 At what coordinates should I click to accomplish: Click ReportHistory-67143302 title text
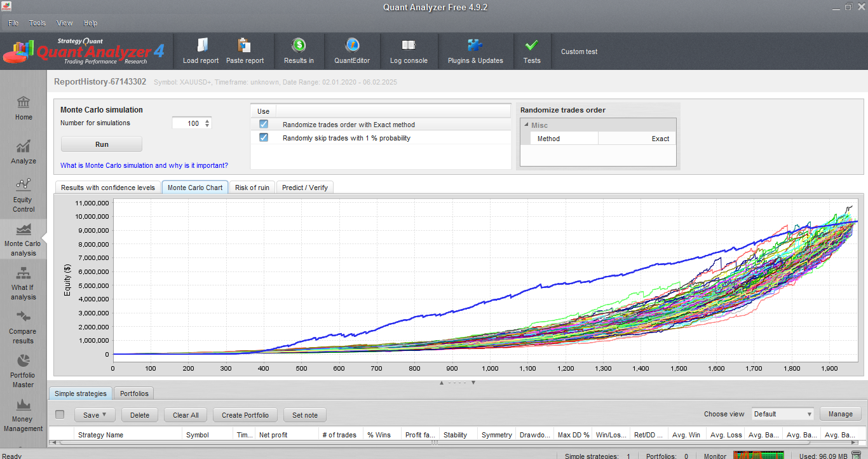pos(100,82)
